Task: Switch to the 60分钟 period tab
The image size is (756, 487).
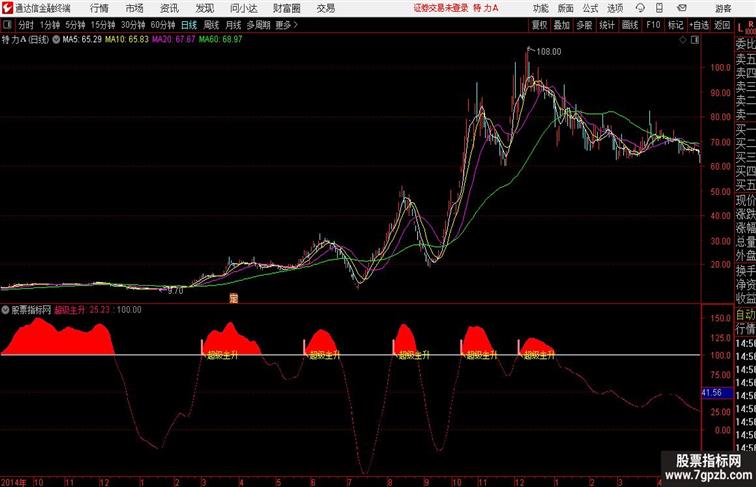Action: [163, 25]
